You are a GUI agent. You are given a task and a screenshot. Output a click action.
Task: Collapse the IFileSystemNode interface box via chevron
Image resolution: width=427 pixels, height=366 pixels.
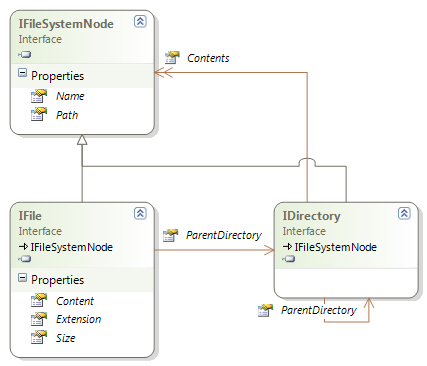point(140,21)
